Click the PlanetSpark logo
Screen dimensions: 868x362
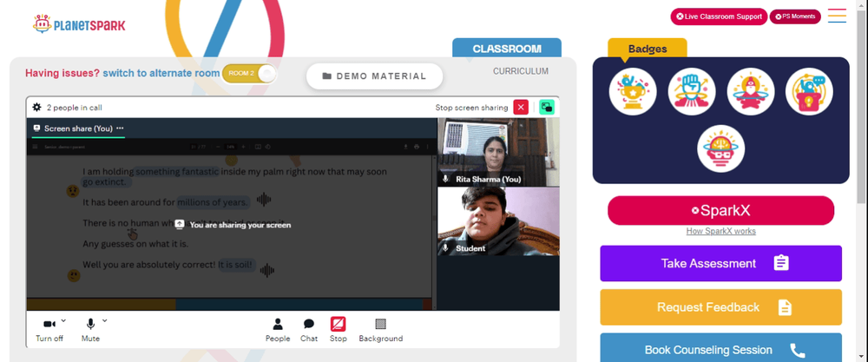coord(79,24)
